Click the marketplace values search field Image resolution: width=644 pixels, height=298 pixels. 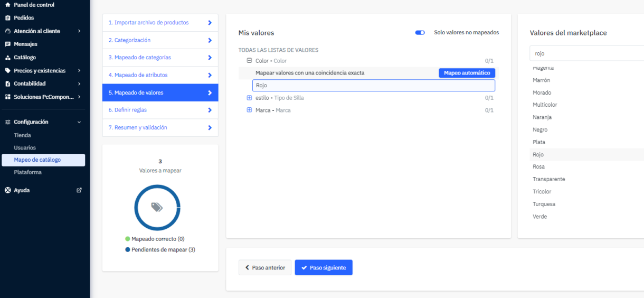point(586,53)
